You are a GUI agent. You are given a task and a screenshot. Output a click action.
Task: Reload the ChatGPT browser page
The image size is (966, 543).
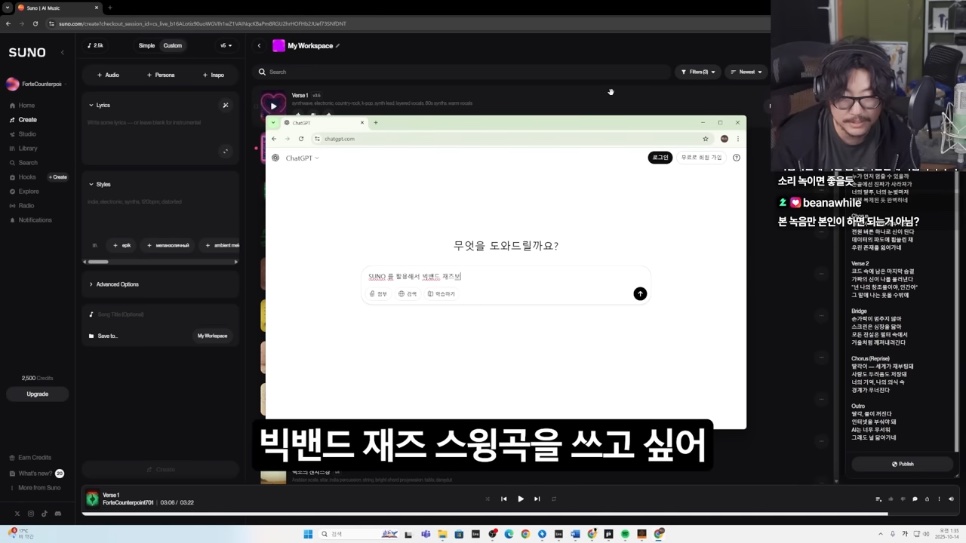[301, 139]
